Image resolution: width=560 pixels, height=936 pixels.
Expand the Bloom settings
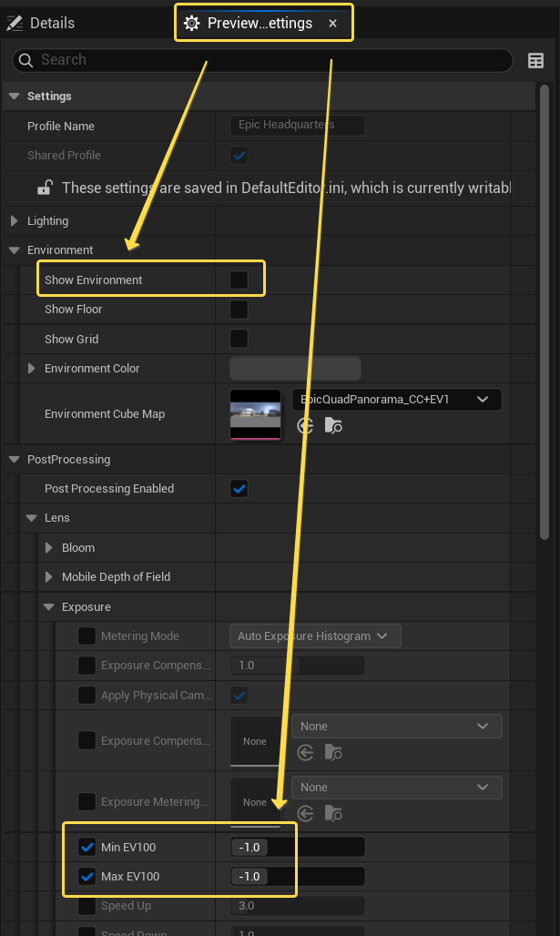pos(49,547)
